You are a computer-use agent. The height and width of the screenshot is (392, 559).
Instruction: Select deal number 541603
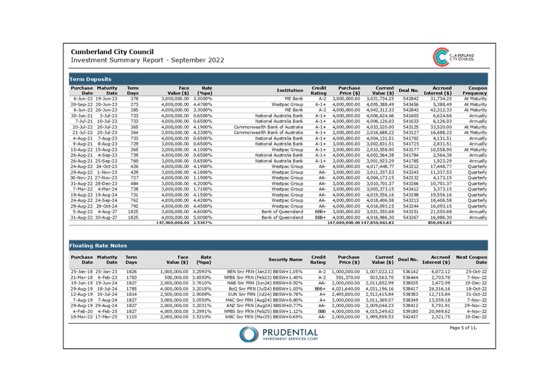(x=410, y=116)
